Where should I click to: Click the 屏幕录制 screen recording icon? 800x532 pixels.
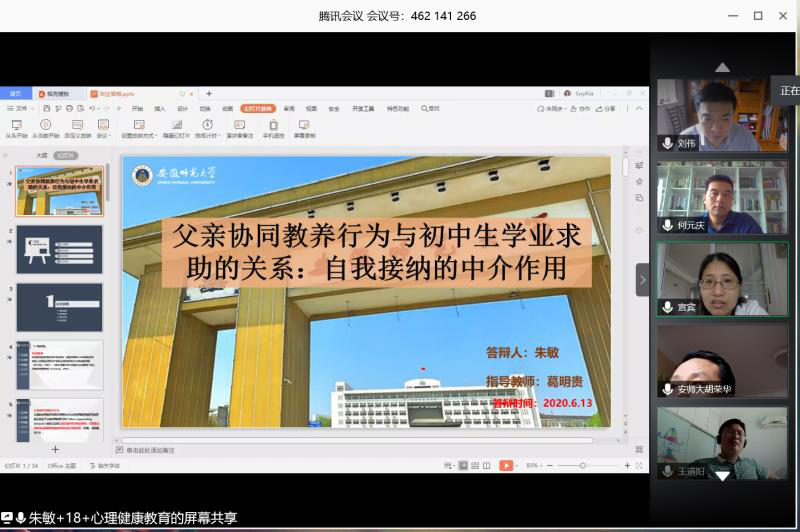(x=304, y=125)
